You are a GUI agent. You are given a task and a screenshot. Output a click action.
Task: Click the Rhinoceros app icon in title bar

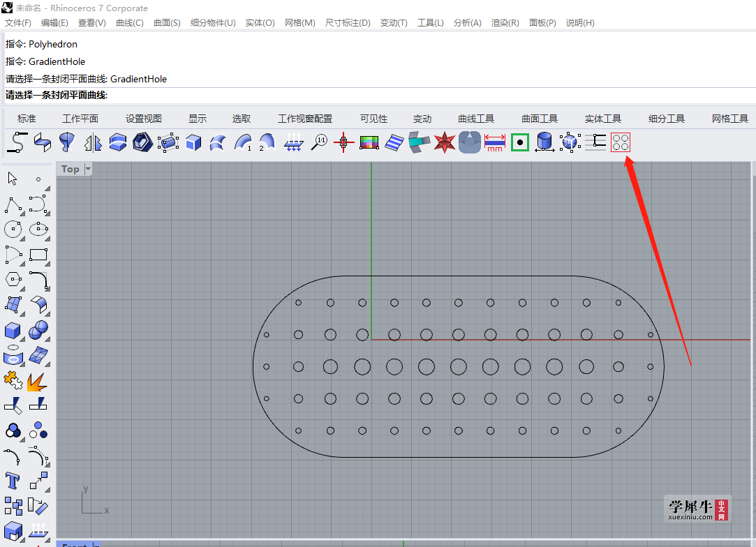[x=7, y=8]
